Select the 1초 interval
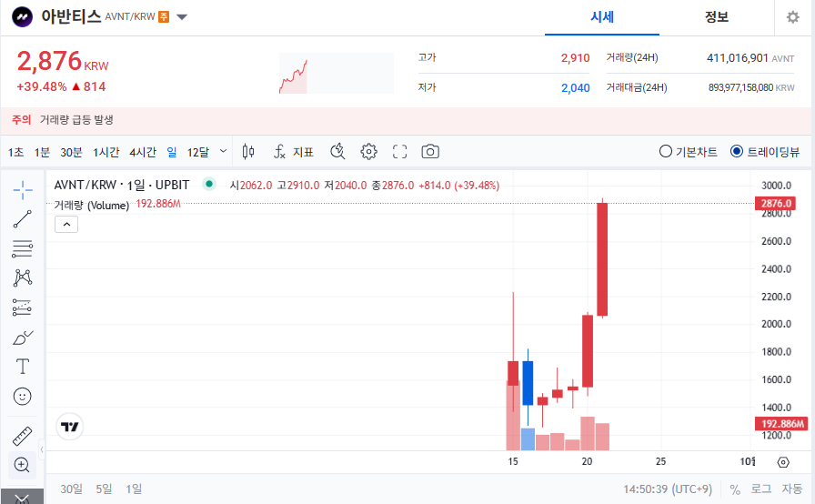 tap(15, 152)
